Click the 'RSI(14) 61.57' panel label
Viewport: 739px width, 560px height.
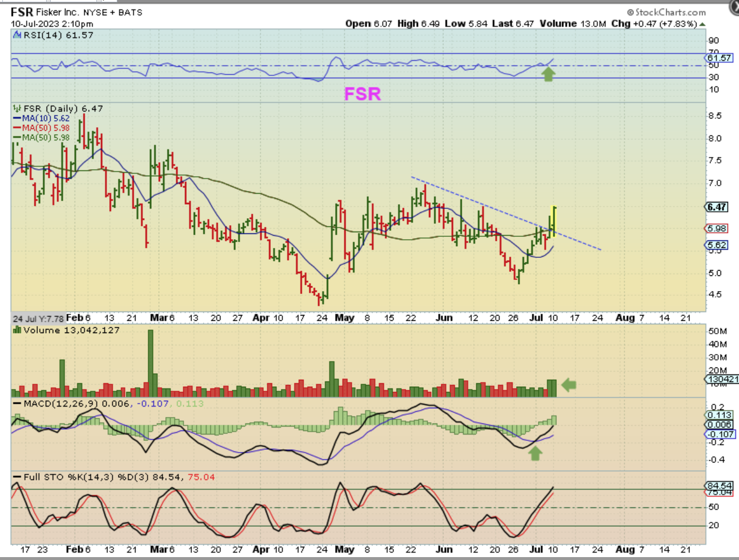[58, 36]
